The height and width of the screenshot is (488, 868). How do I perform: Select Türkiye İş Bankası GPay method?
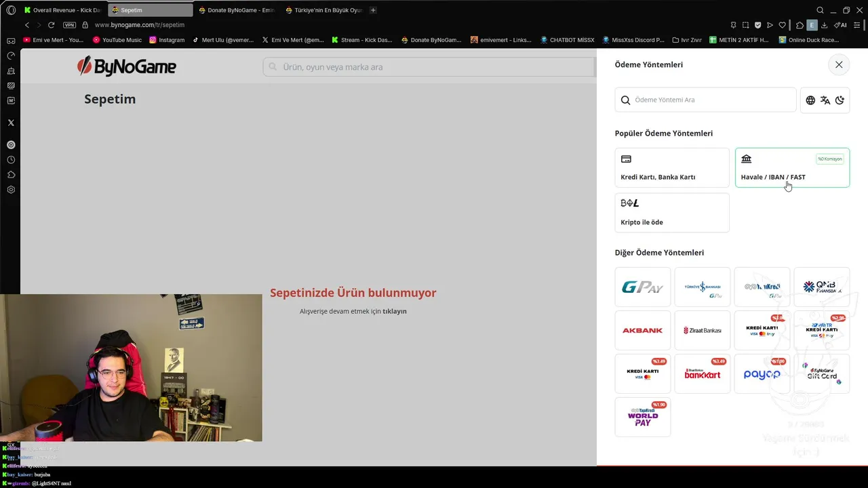coord(703,287)
